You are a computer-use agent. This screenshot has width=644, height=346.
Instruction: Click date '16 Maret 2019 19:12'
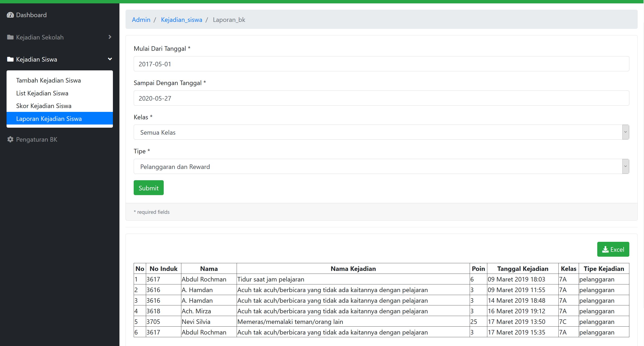tap(516, 311)
